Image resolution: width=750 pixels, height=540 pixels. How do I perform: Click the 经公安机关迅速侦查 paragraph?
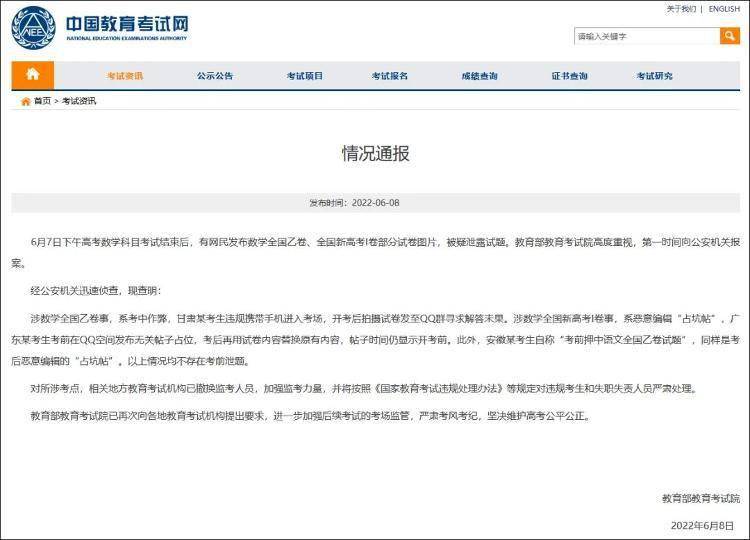coord(96,290)
